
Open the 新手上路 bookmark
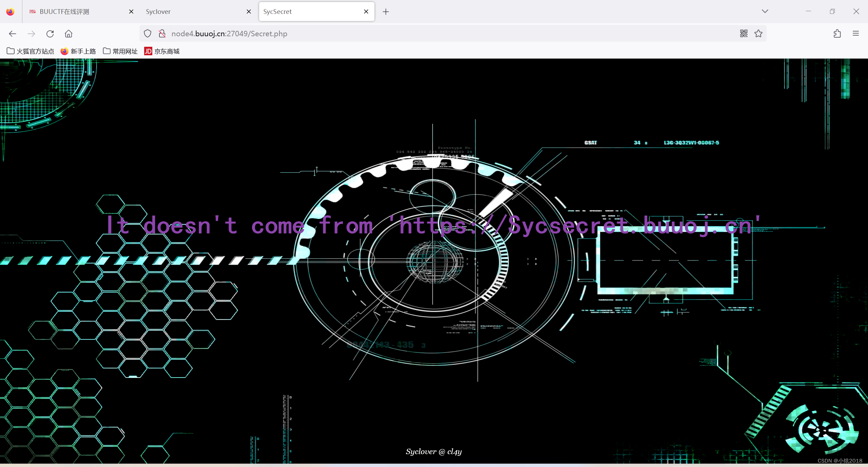78,51
